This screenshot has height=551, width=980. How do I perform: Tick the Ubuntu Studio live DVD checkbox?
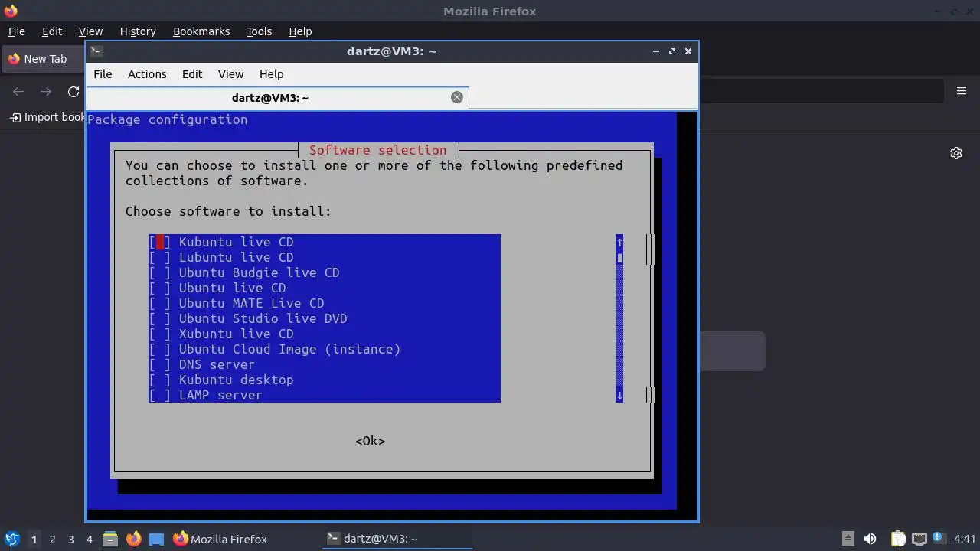click(160, 318)
